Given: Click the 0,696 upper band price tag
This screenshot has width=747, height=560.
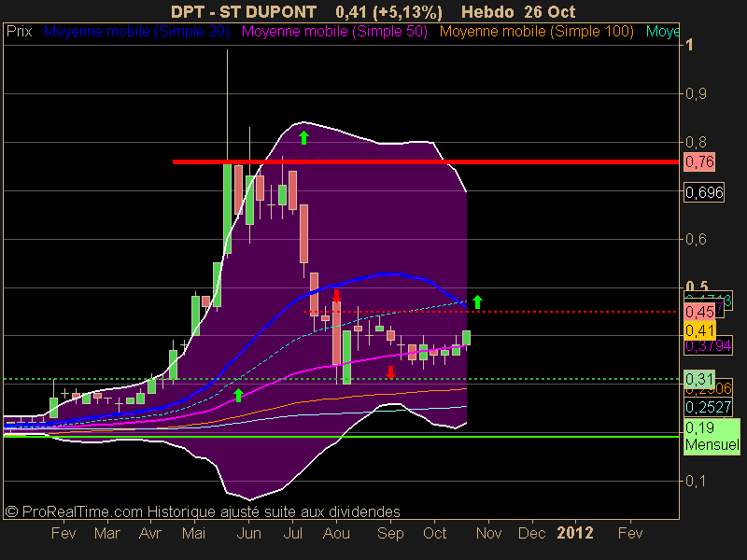Looking at the screenshot, I should pyautogui.click(x=704, y=192).
